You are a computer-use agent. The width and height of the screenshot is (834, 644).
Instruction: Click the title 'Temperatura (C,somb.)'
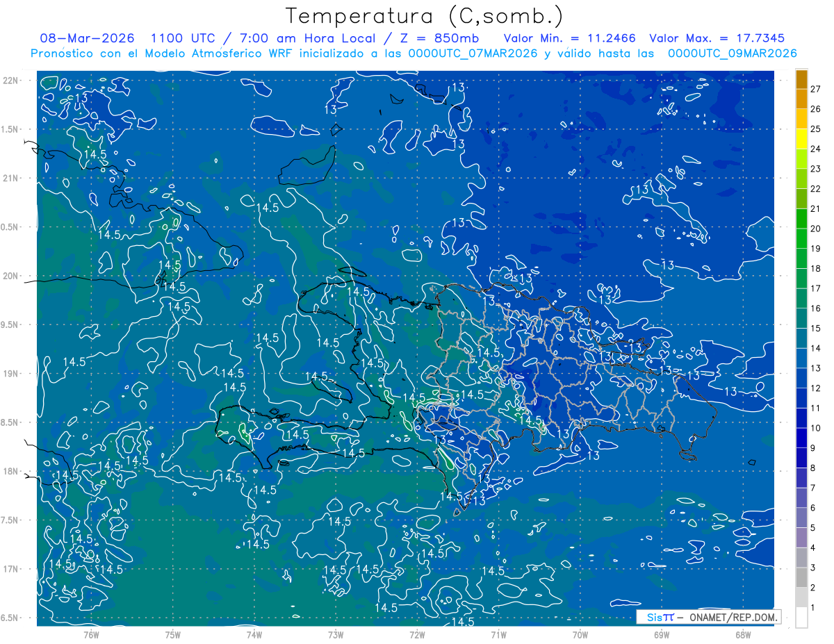(425, 17)
